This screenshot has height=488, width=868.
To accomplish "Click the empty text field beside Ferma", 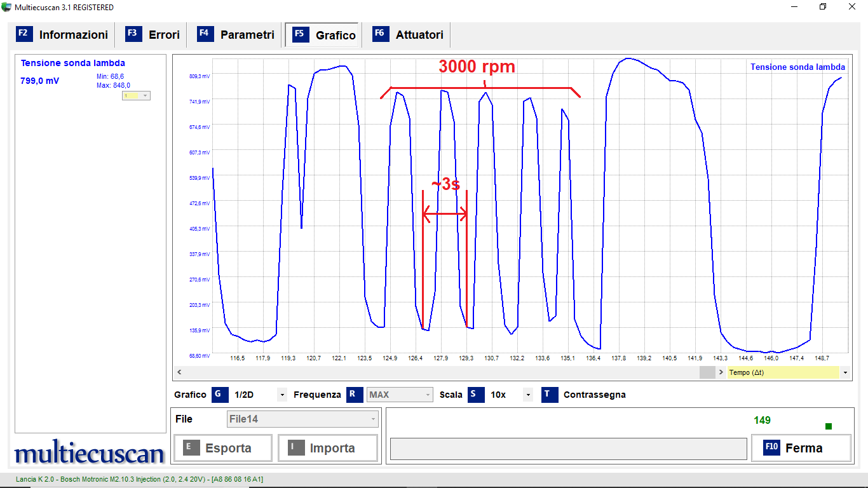I will click(x=568, y=449).
